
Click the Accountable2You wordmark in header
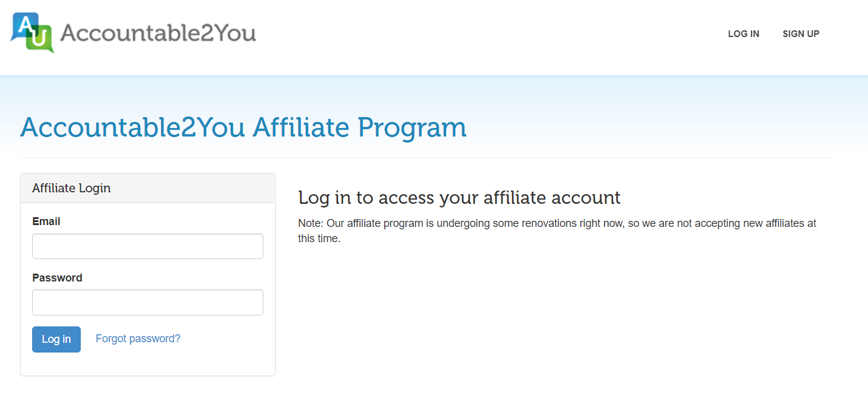(x=158, y=32)
